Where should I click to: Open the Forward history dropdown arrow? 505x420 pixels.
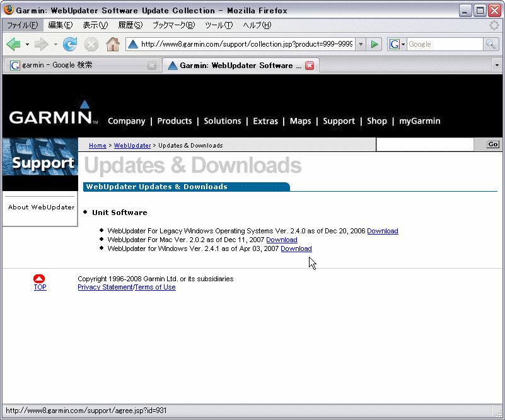click(55, 44)
